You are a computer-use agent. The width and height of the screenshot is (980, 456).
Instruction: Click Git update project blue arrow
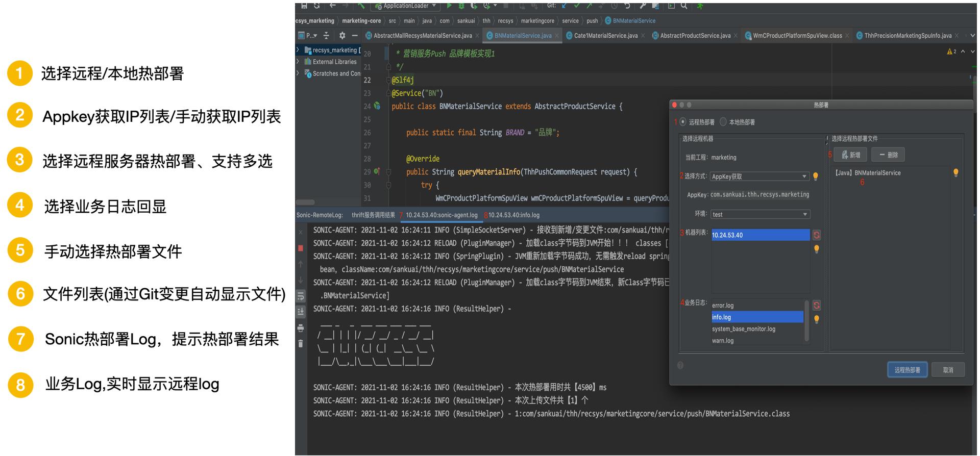(564, 6)
